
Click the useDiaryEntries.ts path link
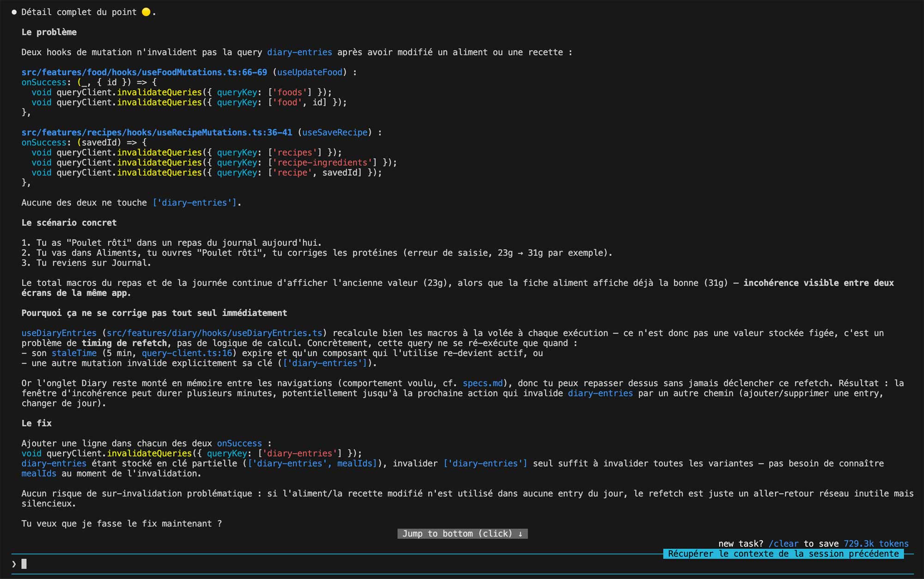tap(214, 333)
